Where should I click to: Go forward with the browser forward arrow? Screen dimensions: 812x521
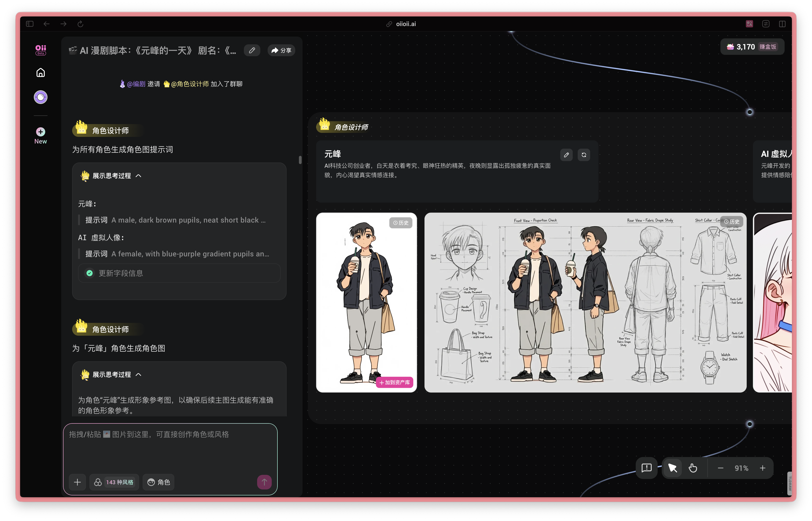(x=63, y=24)
